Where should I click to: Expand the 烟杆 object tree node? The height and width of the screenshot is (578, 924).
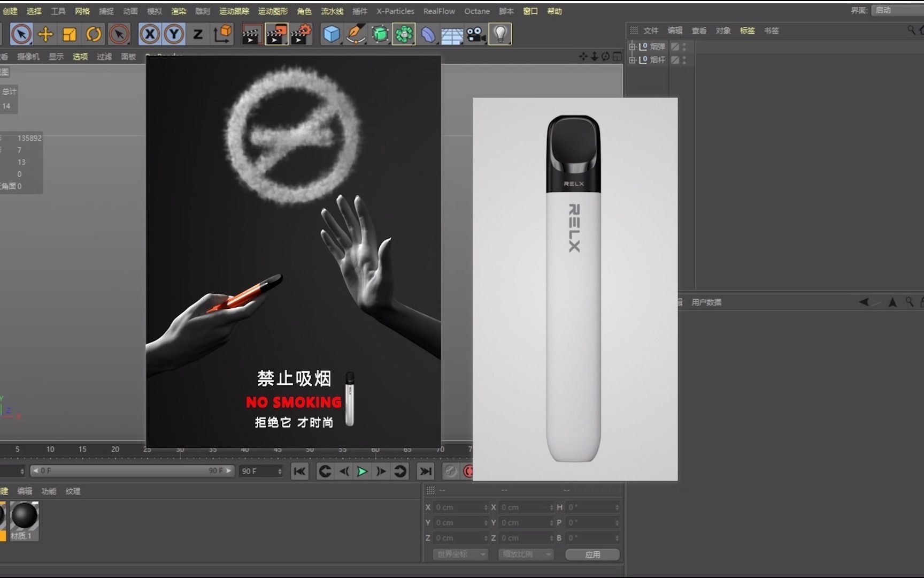(632, 59)
